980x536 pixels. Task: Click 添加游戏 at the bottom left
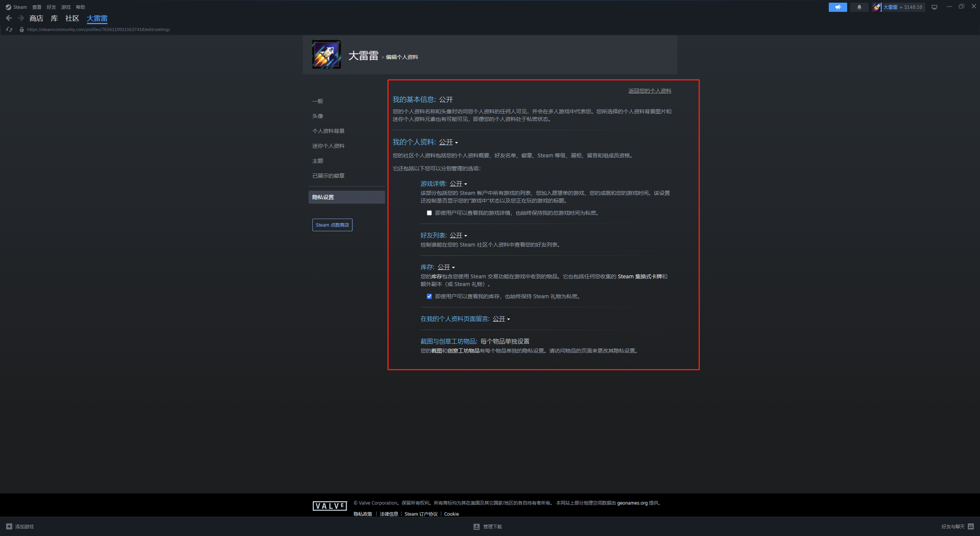point(24,527)
